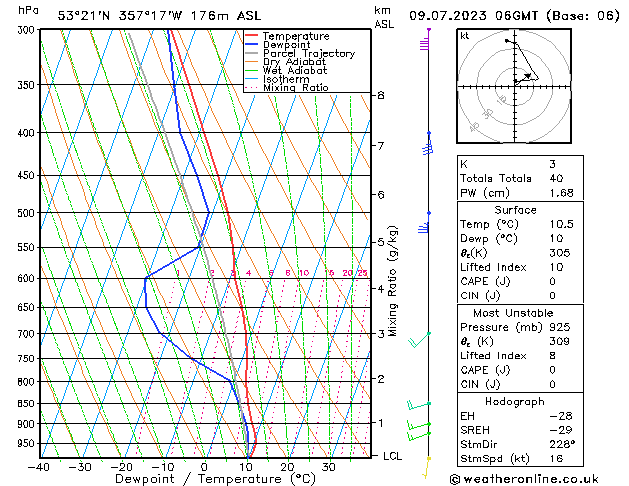Click the gray Parcel Trajectory legend line
This screenshot has height=486, width=629.
(252, 53)
